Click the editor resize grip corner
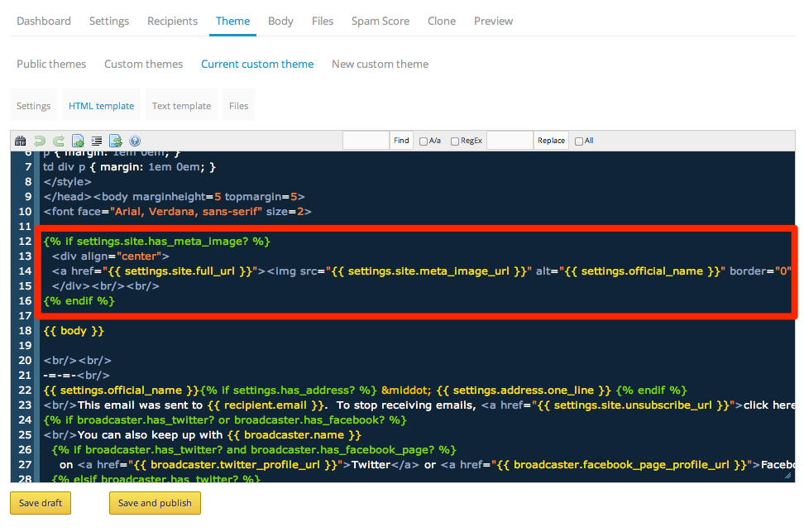Image resolution: width=804 pixels, height=532 pixels. [x=788, y=476]
